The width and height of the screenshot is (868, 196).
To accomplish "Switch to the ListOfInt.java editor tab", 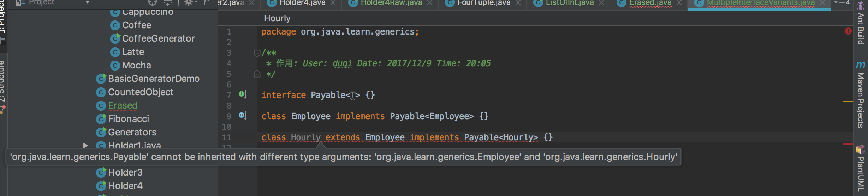I will coord(570,3).
